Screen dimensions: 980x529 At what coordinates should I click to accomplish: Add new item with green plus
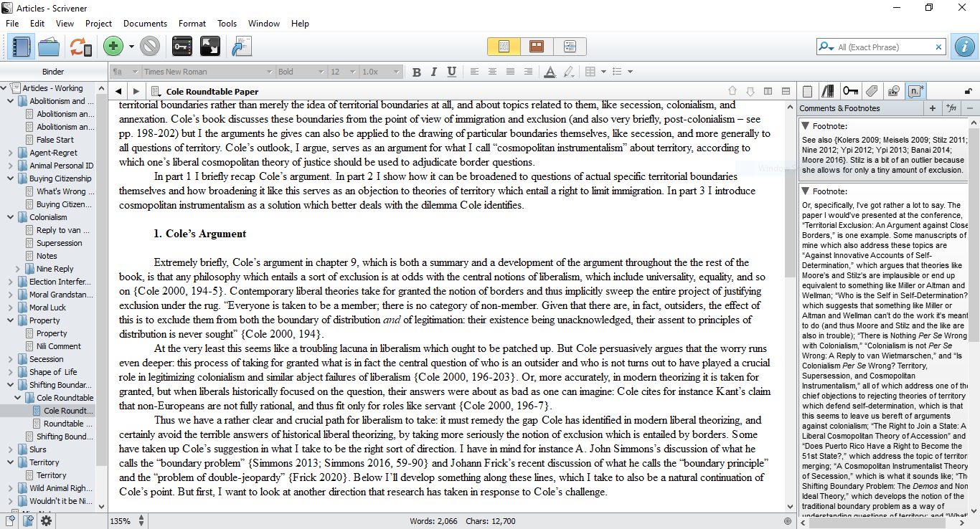(x=113, y=47)
